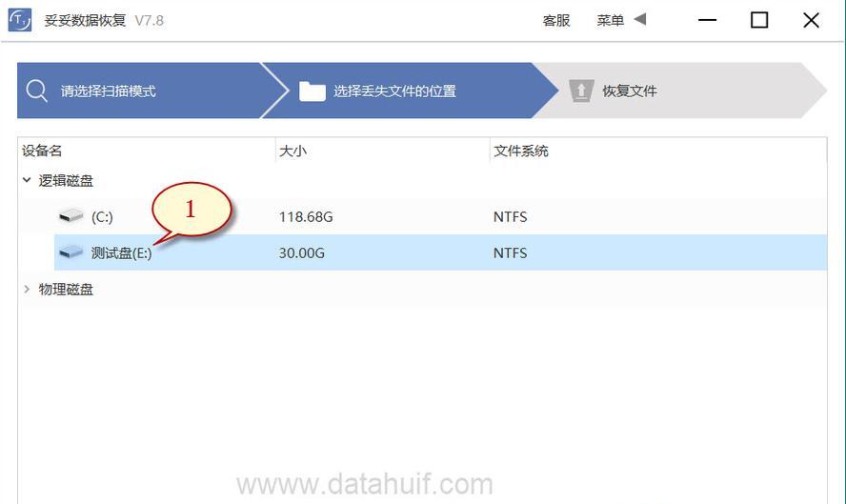Open the 菜单 menu
Screen dimensions: 846x504
pyautogui.click(x=611, y=21)
